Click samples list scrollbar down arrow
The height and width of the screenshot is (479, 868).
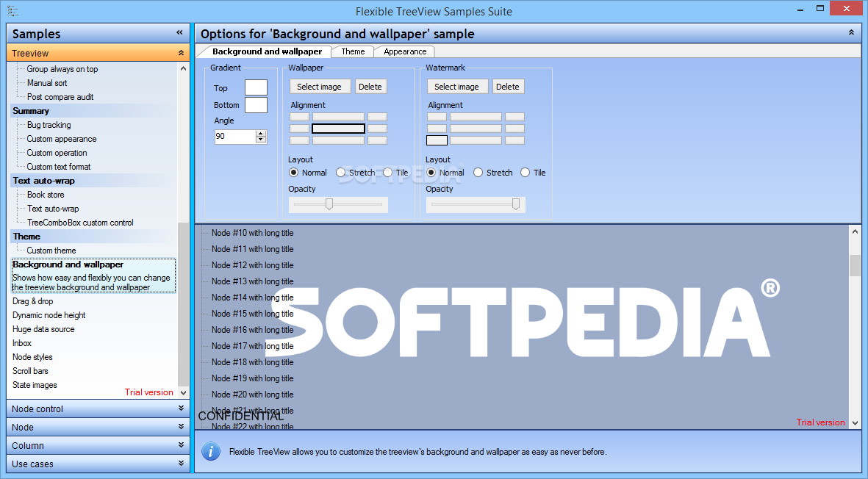coord(183,392)
